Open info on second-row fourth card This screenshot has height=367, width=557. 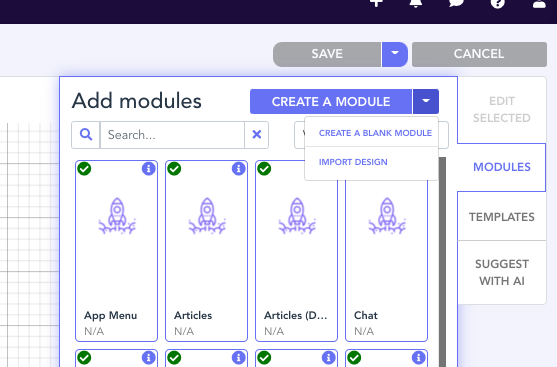click(x=418, y=358)
